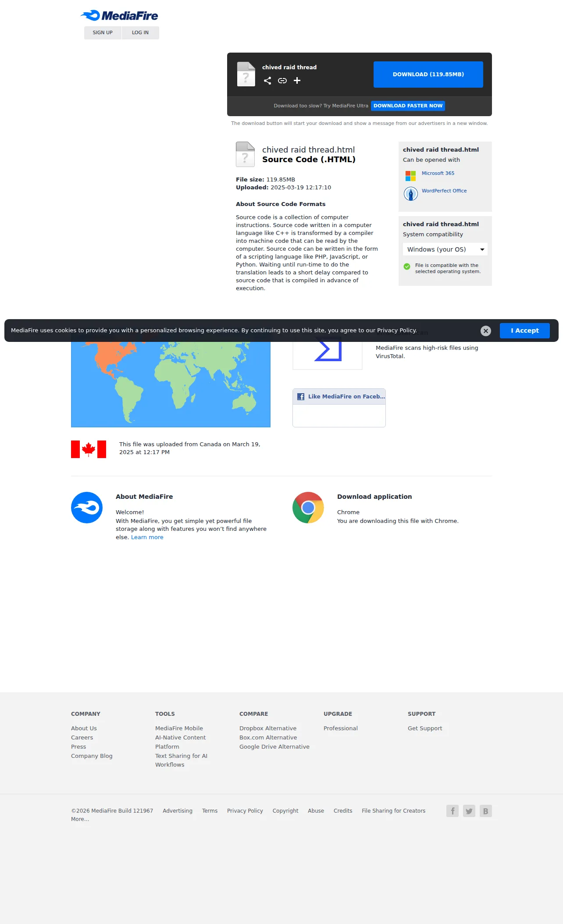Screen dimensions: 563x924
Task: Open Get Support footer link
Action: click(425, 729)
